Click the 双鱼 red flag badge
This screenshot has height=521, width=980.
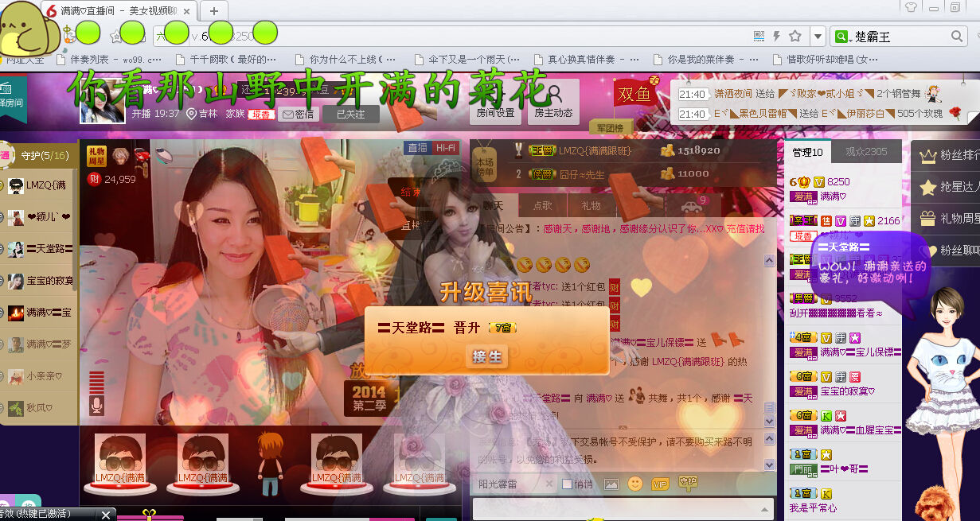click(634, 95)
